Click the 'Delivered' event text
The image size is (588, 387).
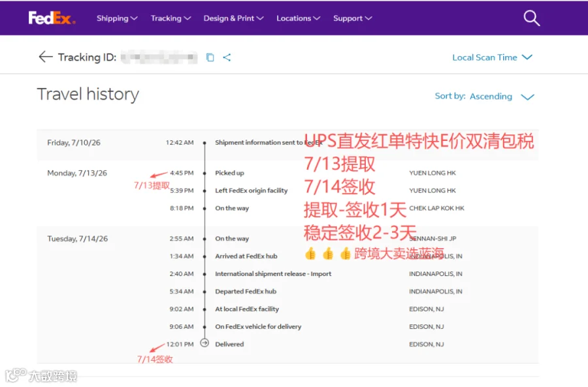click(x=229, y=344)
